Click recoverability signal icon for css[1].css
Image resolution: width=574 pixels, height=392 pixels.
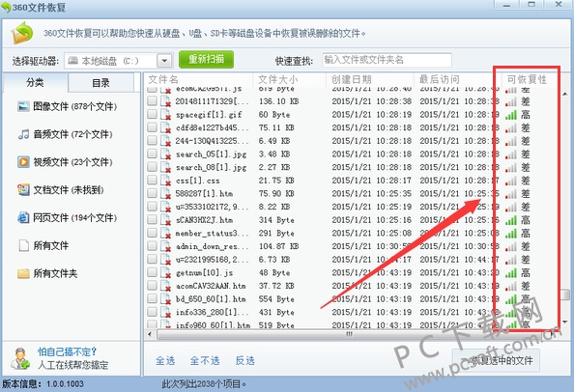511,181
